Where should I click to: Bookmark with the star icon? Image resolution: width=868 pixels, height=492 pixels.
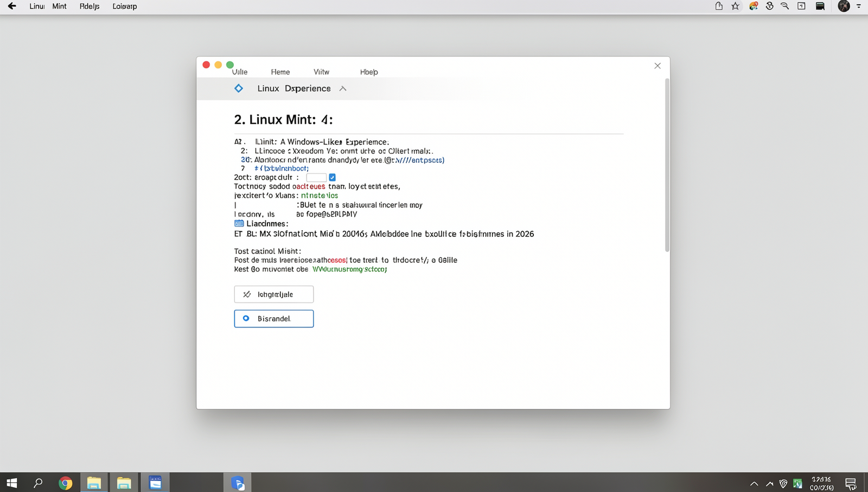click(735, 6)
